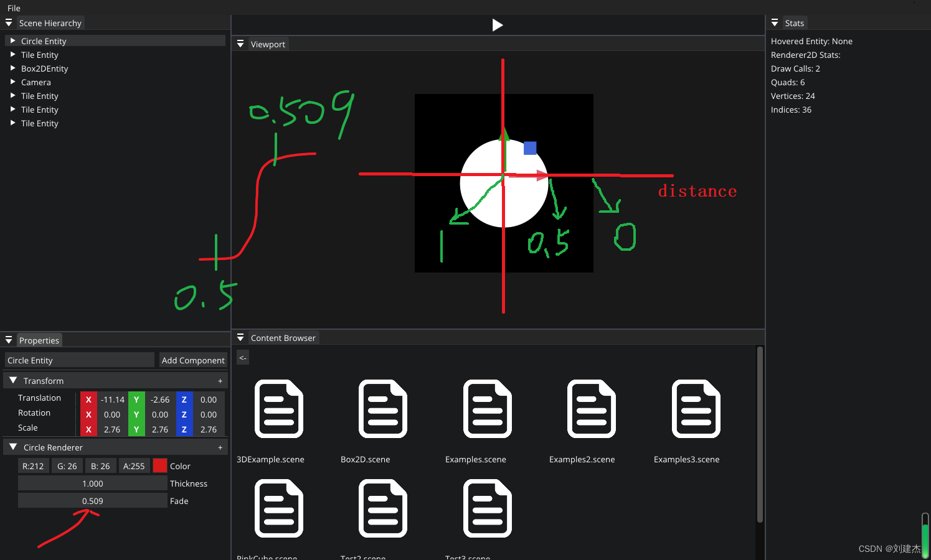This screenshot has height=560, width=931.
Task: Click the Viewport panel arrow icon
Action: coord(240,44)
